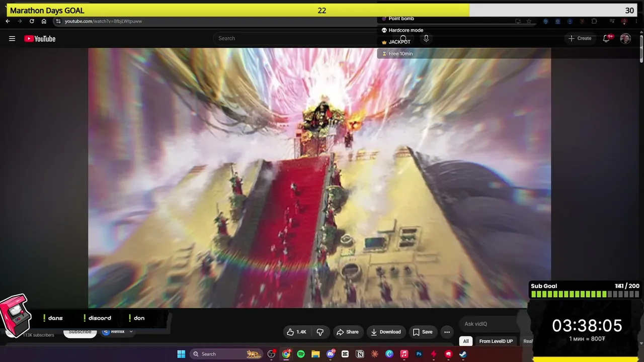Click the 113K subscribers text
This screenshot has height=362, width=644.
pyautogui.click(x=38, y=335)
